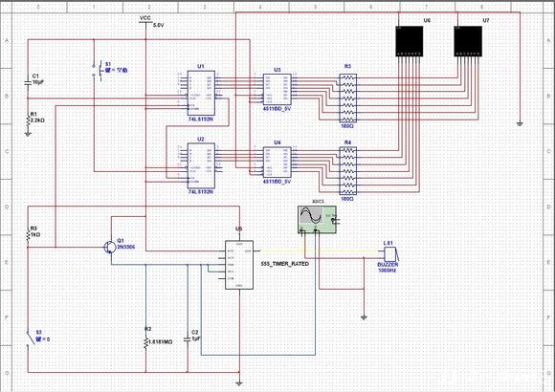This screenshot has width=555, height=392.
Task: Click the Q1 2N3906 transistor symbol
Action: tap(109, 247)
